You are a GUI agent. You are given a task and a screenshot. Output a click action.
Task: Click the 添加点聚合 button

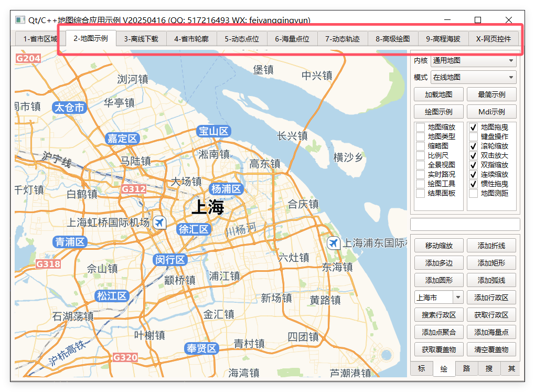(x=439, y=332)
